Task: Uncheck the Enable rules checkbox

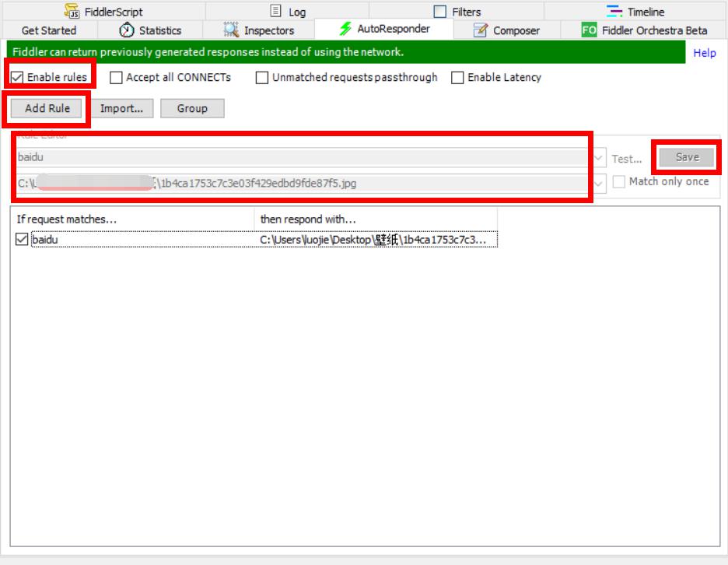Action: pyautogui.click(x=17, y=78)
